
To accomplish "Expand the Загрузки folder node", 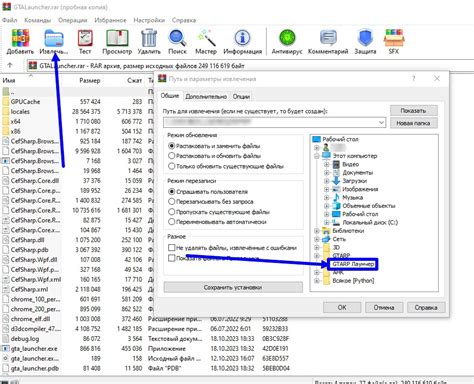I will pyautogui.click(x=327, y=181).
